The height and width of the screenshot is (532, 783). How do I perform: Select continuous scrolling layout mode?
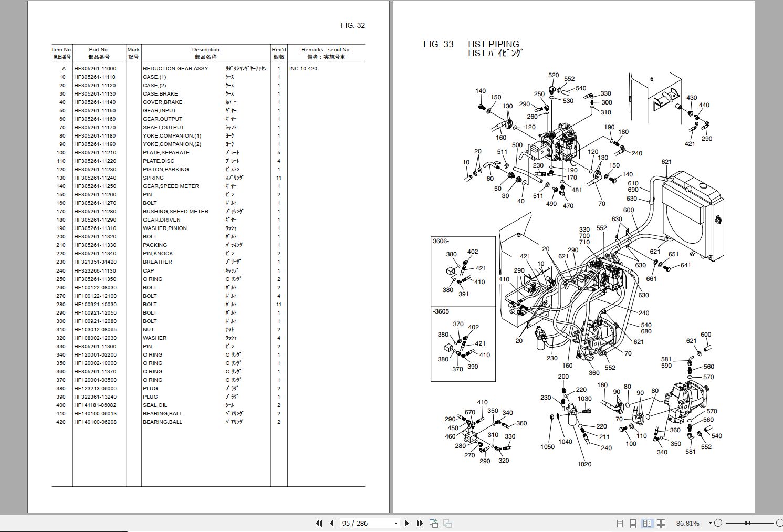633,523
